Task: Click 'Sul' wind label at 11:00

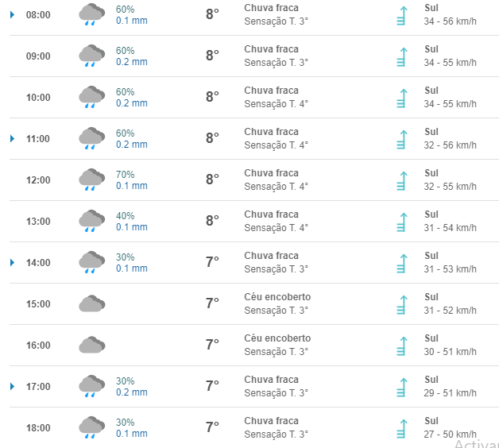Action: pyautogui.click(x=431, y=132)
